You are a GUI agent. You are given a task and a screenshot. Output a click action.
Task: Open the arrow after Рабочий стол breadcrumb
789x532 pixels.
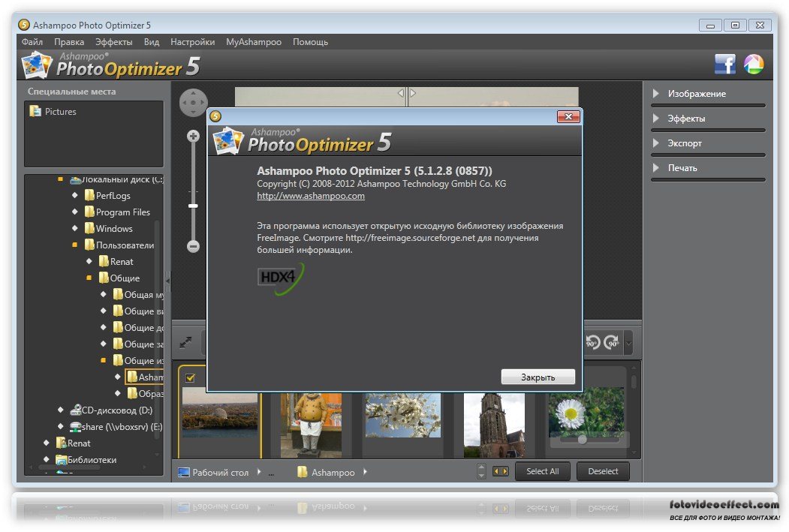(259, 472)
